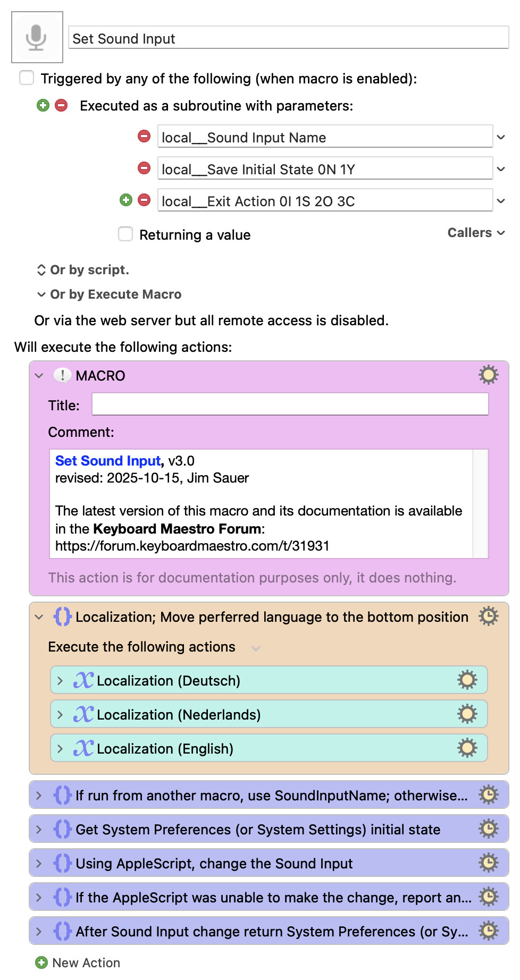Toggle the Triggered by any checkbox
The width and height of the screenshot is (520, 980).
(27, 78)
